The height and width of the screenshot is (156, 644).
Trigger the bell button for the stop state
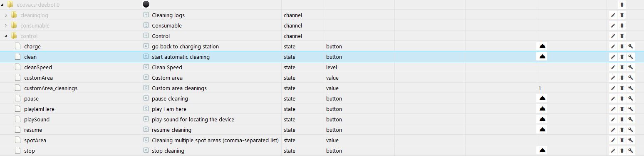542,151
